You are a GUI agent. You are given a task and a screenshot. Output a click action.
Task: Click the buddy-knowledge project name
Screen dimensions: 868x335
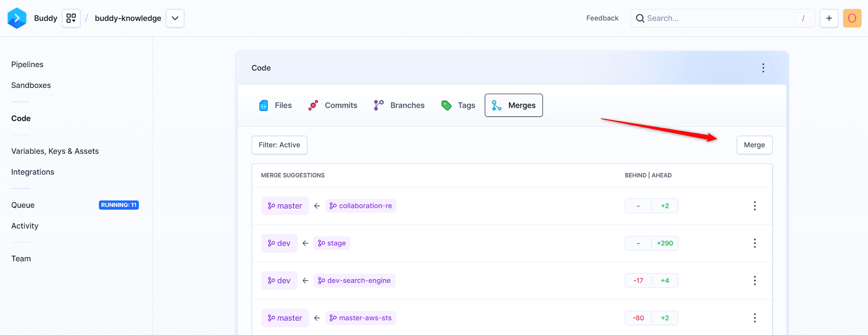[x=128, y=18]
